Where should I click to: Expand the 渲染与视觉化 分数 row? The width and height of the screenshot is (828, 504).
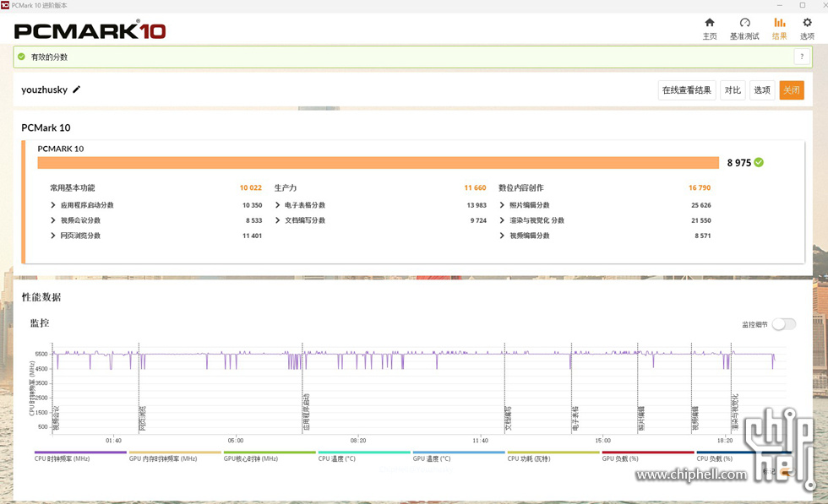(502, 220)
